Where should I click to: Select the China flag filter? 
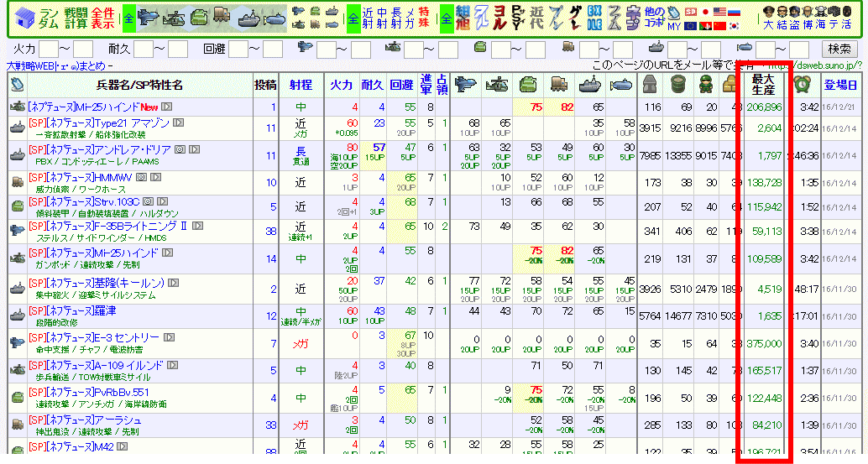719,26
